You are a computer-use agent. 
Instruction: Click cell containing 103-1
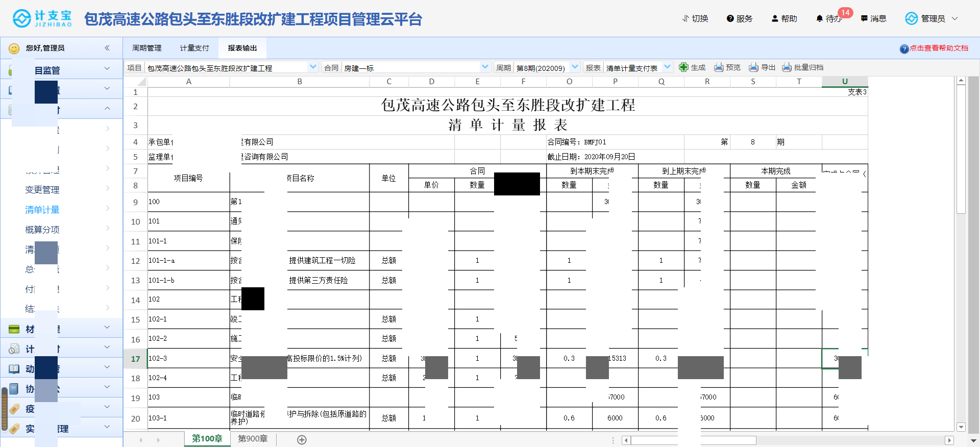pyautogui.click(x=189, y=418)
